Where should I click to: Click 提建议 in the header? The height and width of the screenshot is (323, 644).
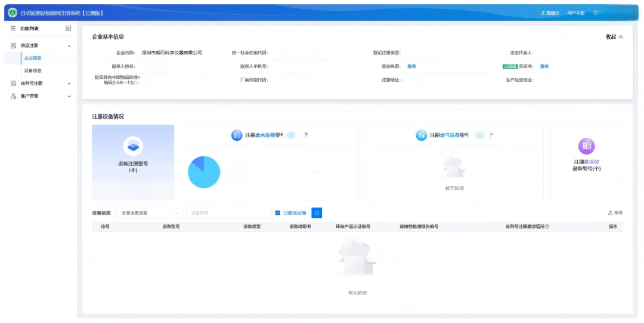pos(550,13)
